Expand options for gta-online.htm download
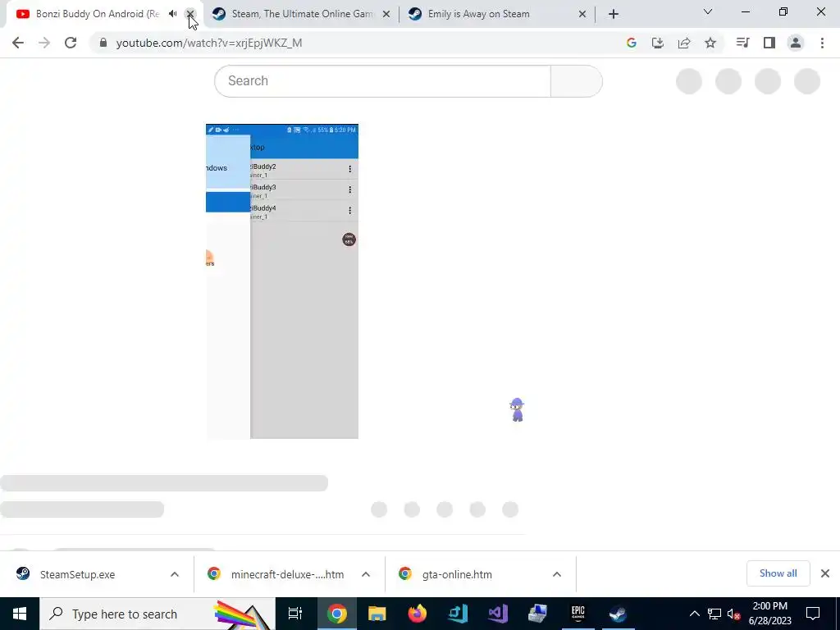 pyautogui.click(x=557, y=574)
